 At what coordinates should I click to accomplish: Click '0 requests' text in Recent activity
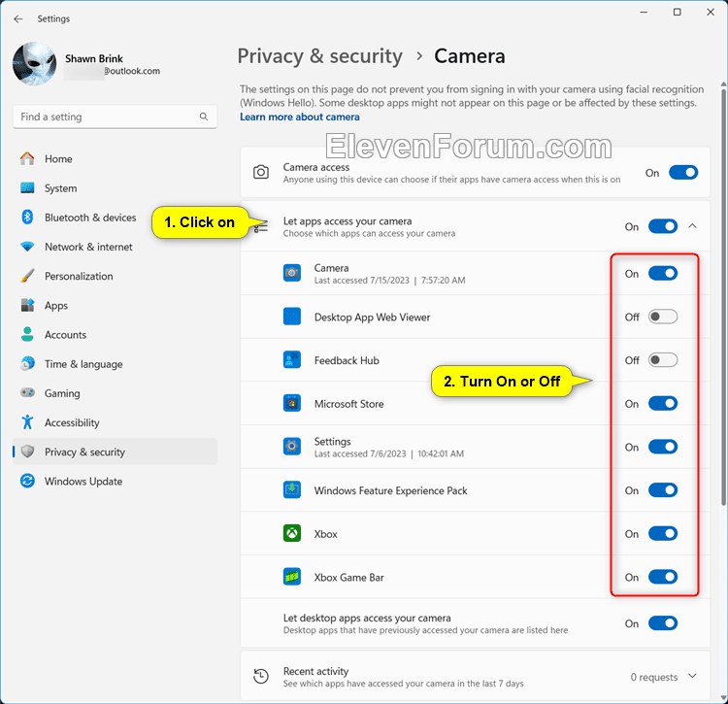click(x=653, y=677)
